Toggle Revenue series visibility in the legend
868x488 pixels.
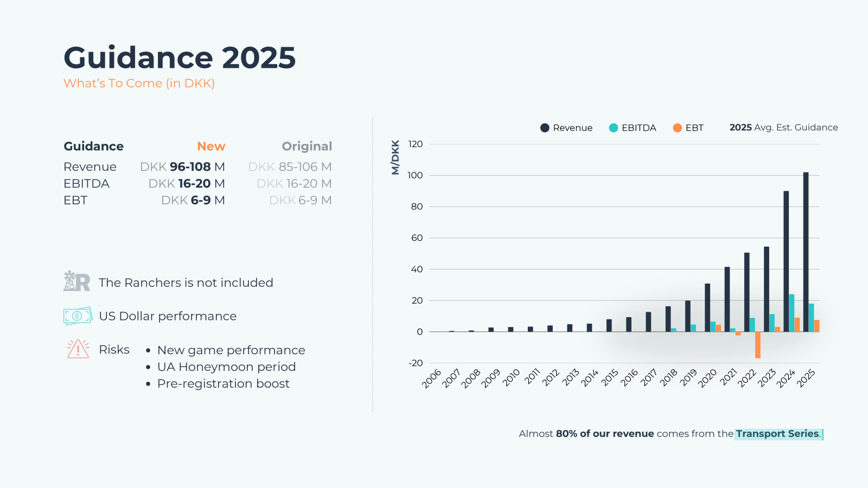[x=572, y=127]
